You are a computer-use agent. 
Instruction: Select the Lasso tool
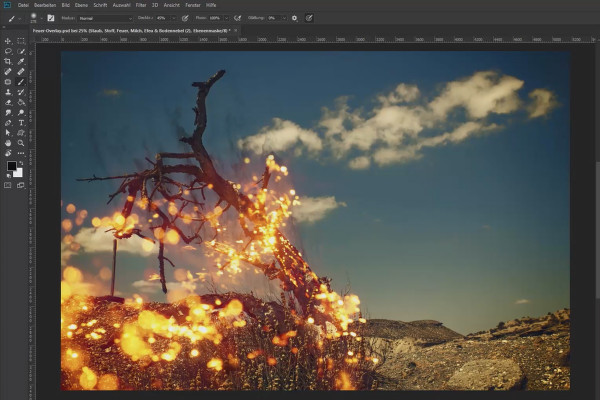[x=8, y=51]
